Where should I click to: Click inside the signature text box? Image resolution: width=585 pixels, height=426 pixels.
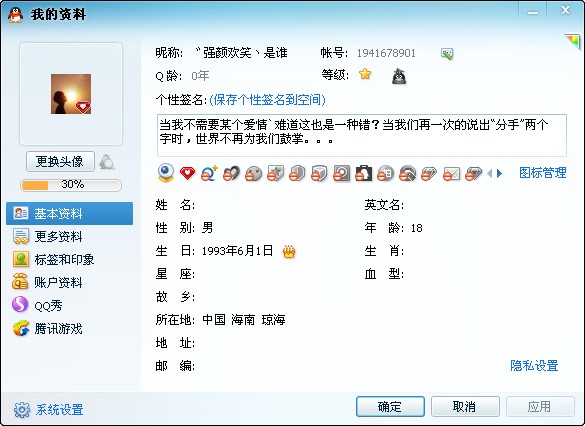(x=362, y=135)
